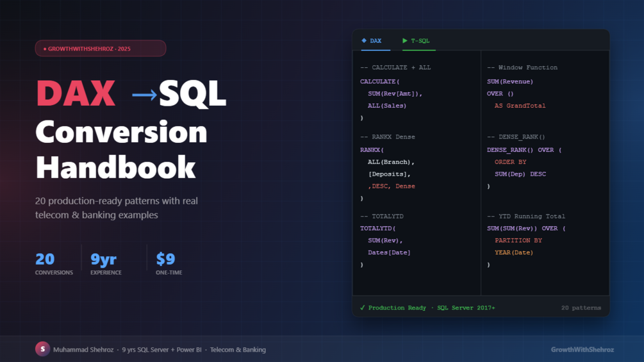Click the 'ORDER BY' code line
This screenshot has height=362, width=644.
tap(511, 161)
